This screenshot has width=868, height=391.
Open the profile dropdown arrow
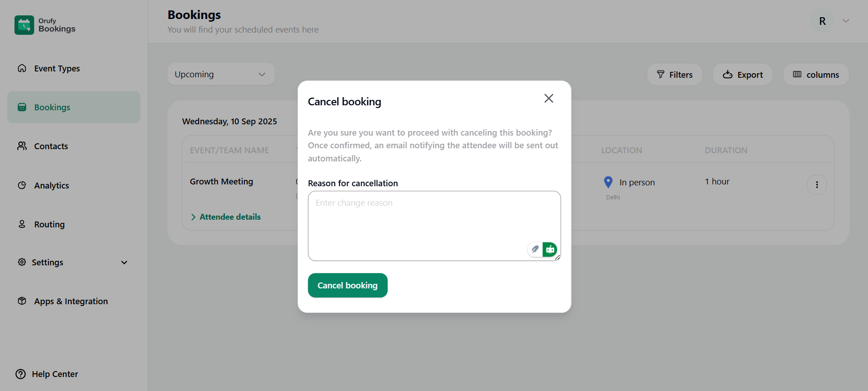845,21
